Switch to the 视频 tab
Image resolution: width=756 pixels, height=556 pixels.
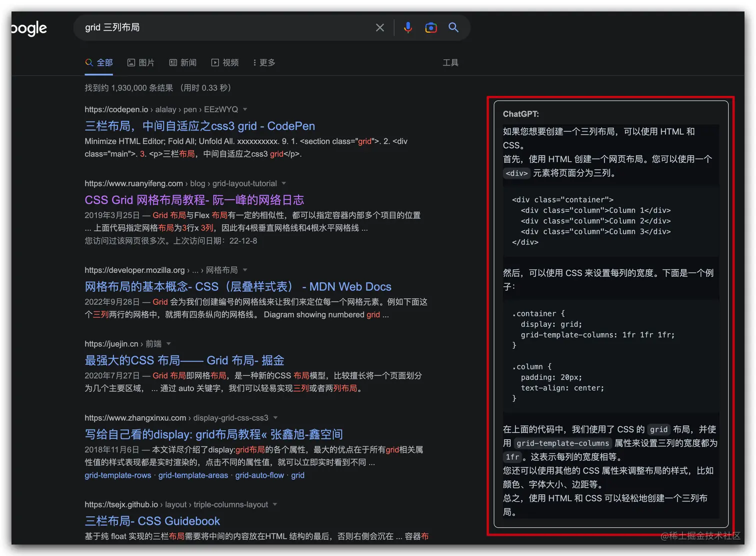pyautogui.click(x=225, y=62)
